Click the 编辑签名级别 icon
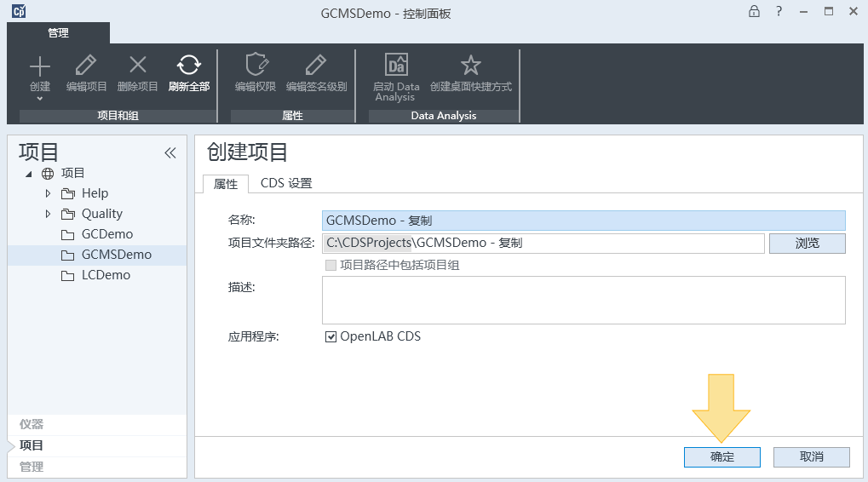 coord(316,66)
